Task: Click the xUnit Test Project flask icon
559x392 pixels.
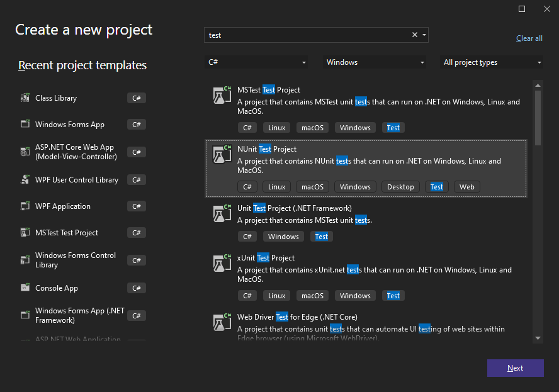Action: point(222,264)
